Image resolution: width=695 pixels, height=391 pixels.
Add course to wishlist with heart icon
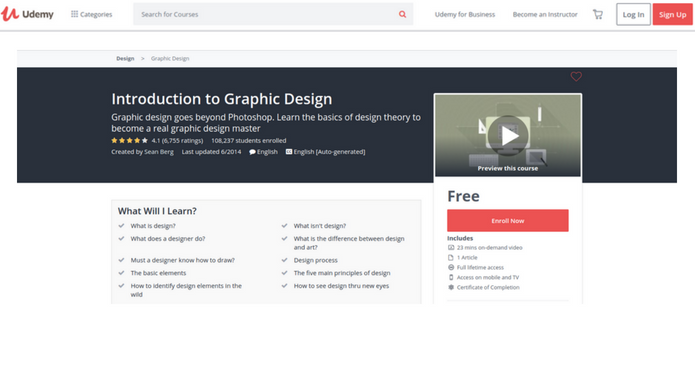tap(576, 76)
